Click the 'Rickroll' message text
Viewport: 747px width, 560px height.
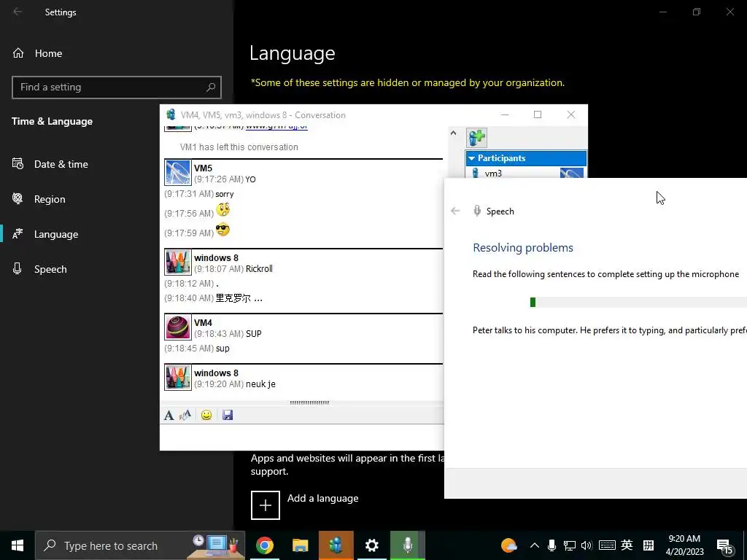coord(259,268)
